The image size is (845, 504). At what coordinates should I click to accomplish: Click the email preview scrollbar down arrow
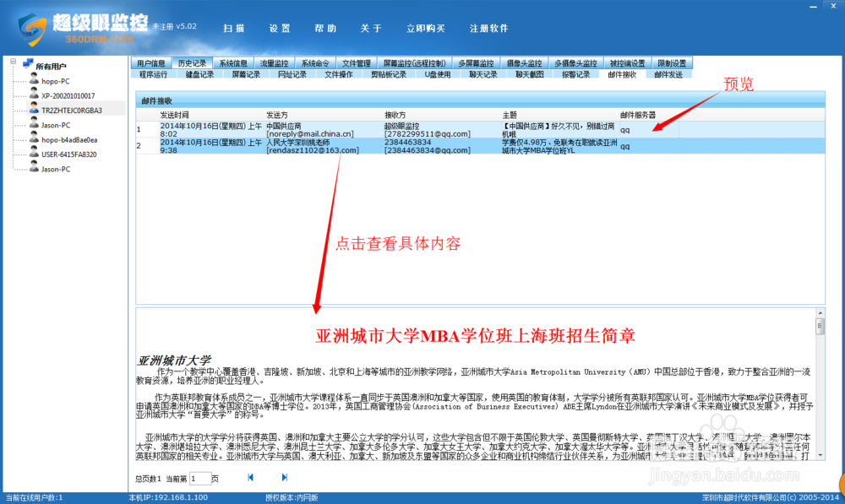click(820, 455)
